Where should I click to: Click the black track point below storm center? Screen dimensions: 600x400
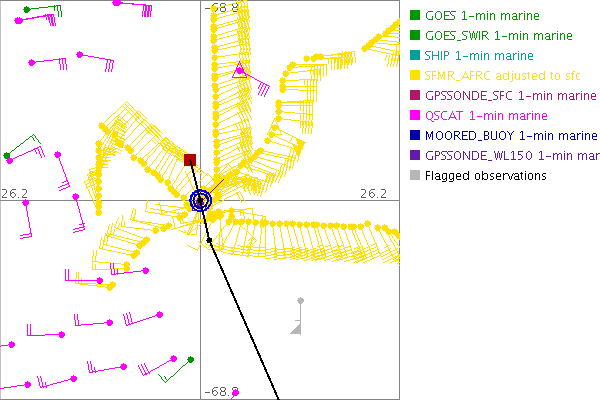209,241
